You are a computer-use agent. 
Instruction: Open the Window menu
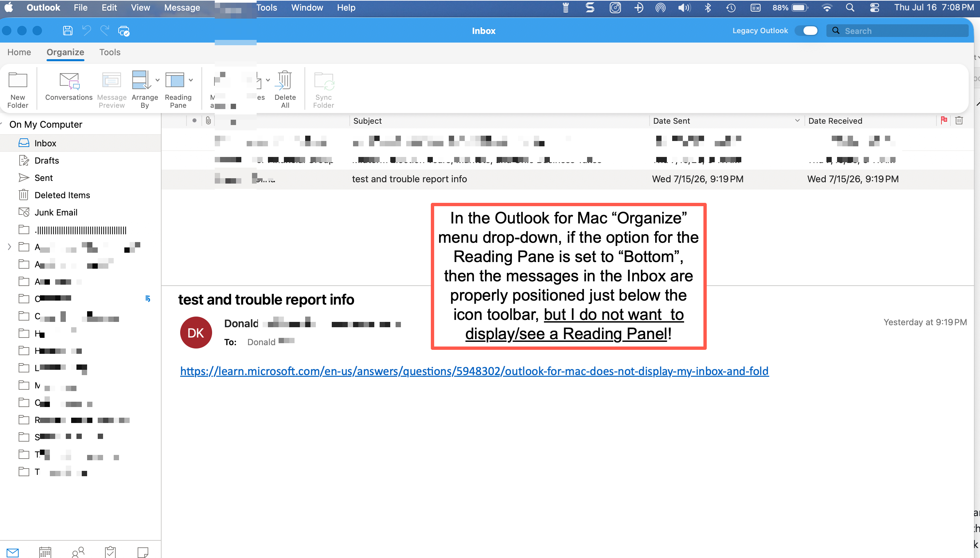tap(307, 8)
